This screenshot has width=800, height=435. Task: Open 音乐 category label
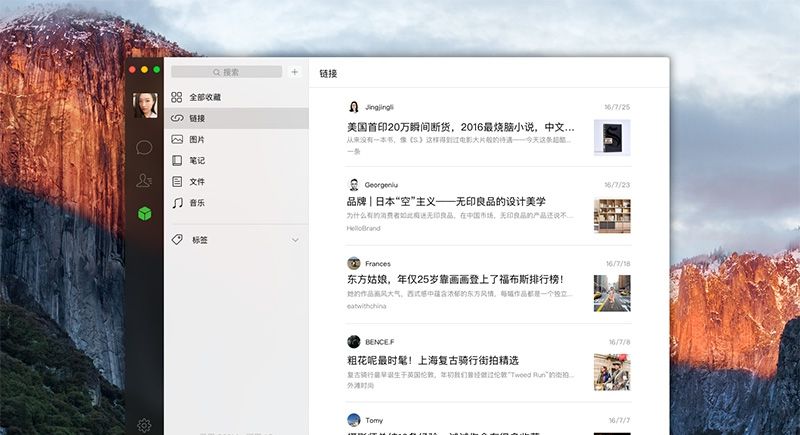197,203
